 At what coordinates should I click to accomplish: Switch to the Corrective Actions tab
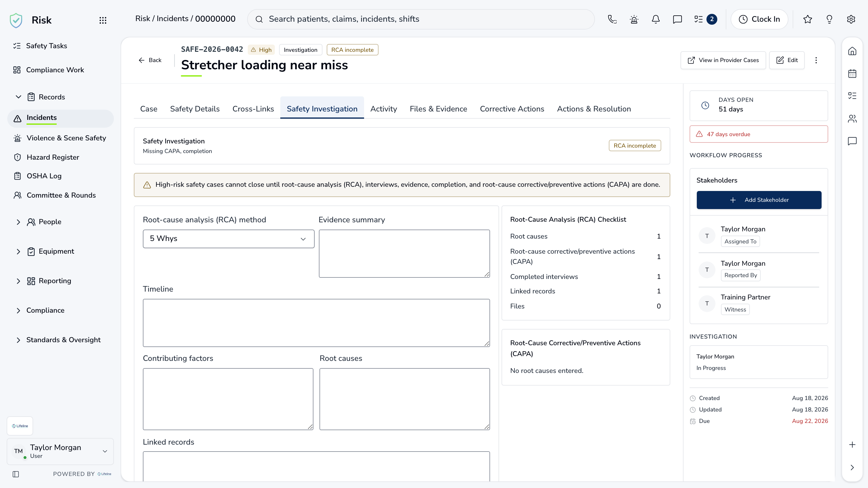pos(512,109)
